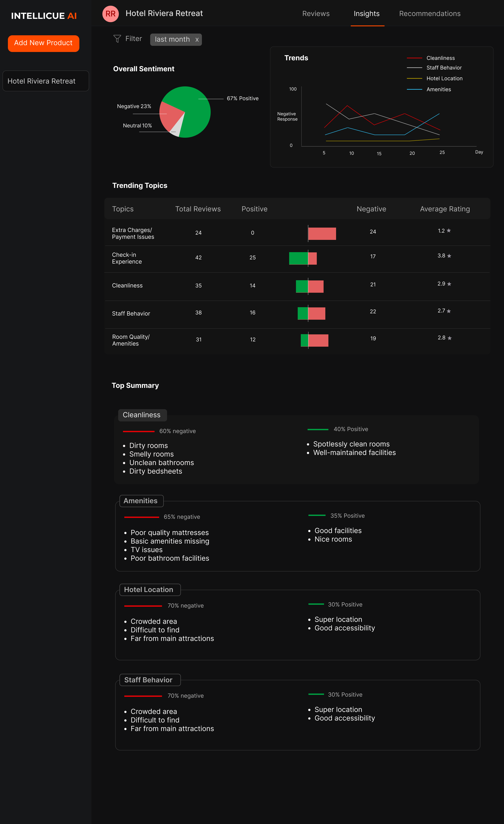Remove the last month filter chip
The image size is (504, 824).
pyautogui.click(x=197, y=39)
